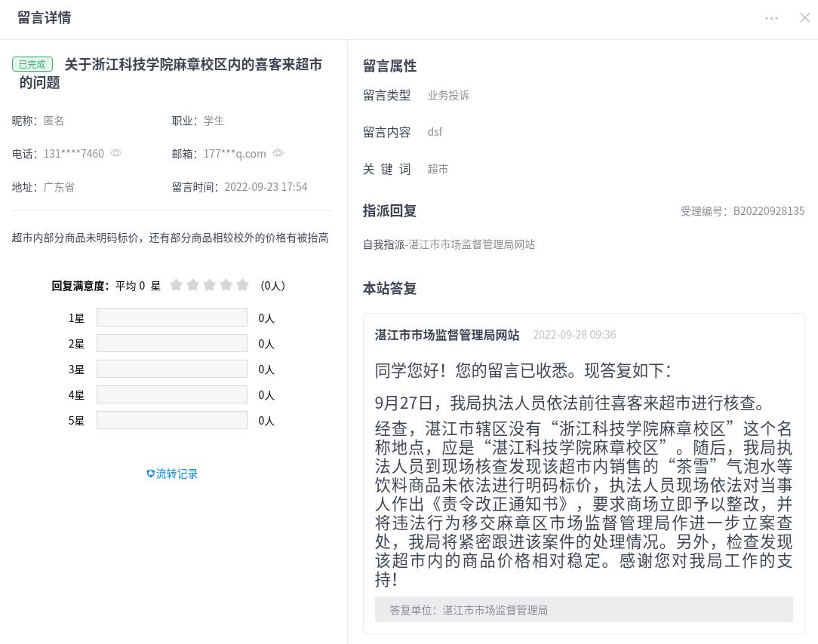818x644 pixels.
Task: Click the 5星 rating progress bar
Action: pos(172,421)
